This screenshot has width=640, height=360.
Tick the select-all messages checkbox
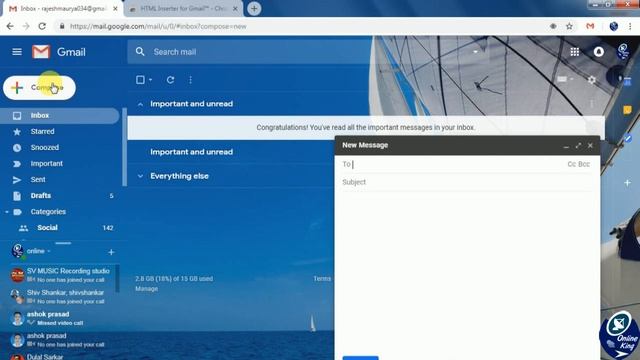point(140,80)
